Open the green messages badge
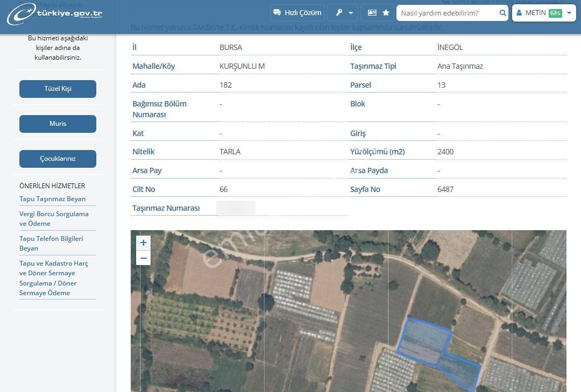The image size is (581, 392). click(555, 13)
